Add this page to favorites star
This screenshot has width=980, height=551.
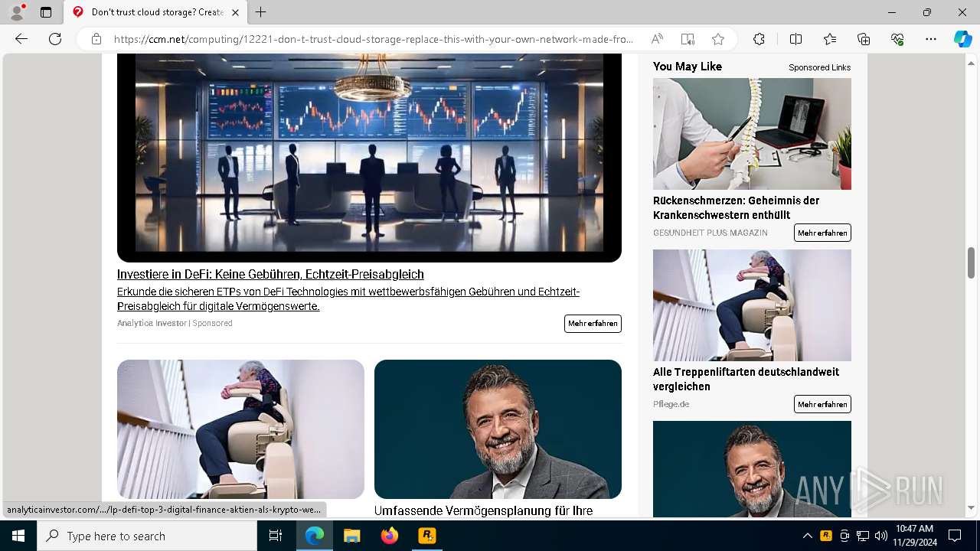[717, 39]
